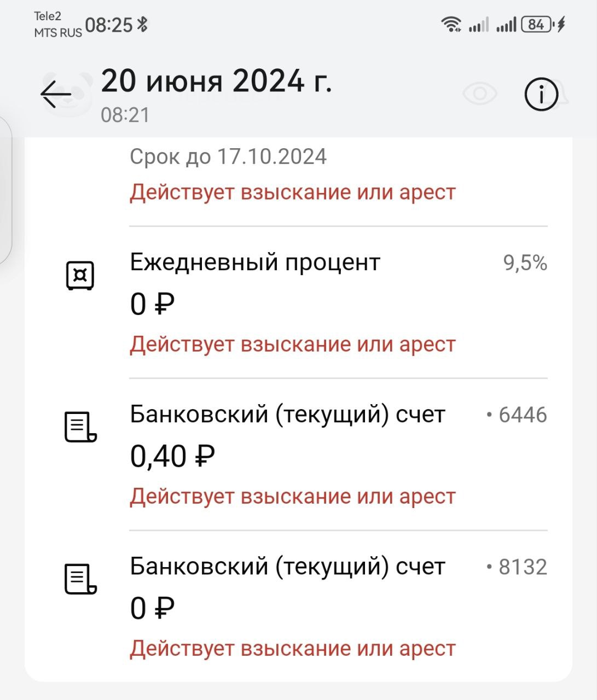Screen dimensions: 597x700
Task: Tap the 9,5% interest rate label
Action: pos(525,264)
